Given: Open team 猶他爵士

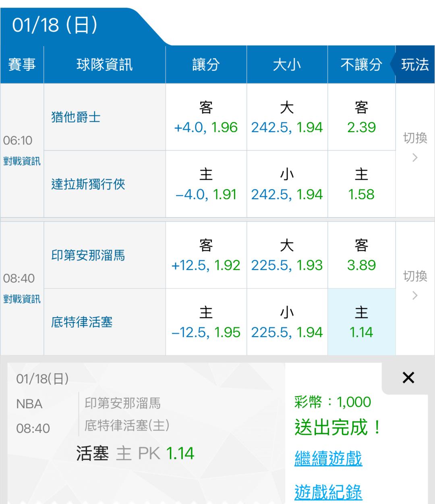Looking at the screenshot, I should 76,117.
